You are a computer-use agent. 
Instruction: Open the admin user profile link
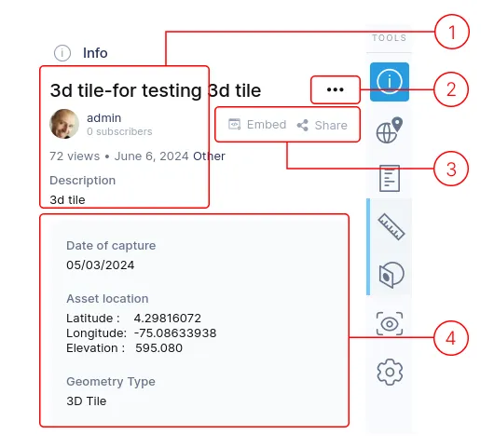click(x=104, y=118)
